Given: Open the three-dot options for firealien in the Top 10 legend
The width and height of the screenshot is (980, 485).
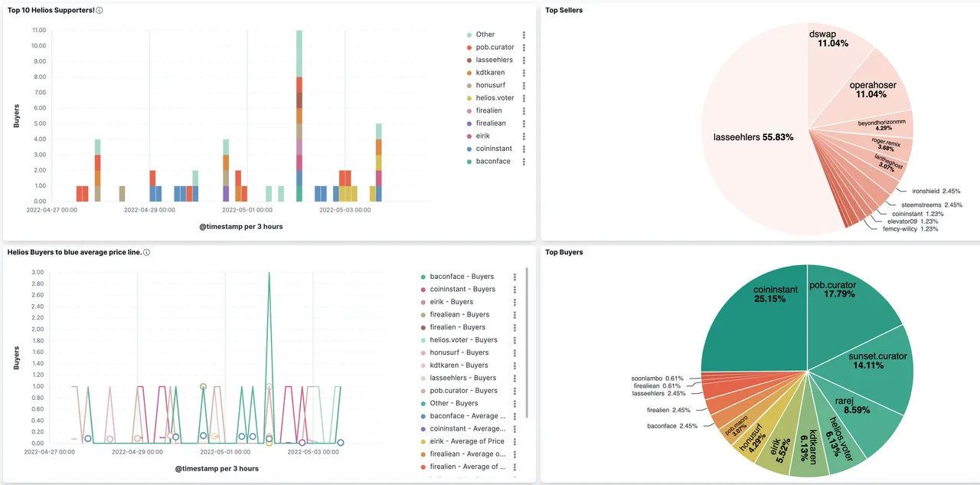Looking at the screenshot, I should pos(524,110).
